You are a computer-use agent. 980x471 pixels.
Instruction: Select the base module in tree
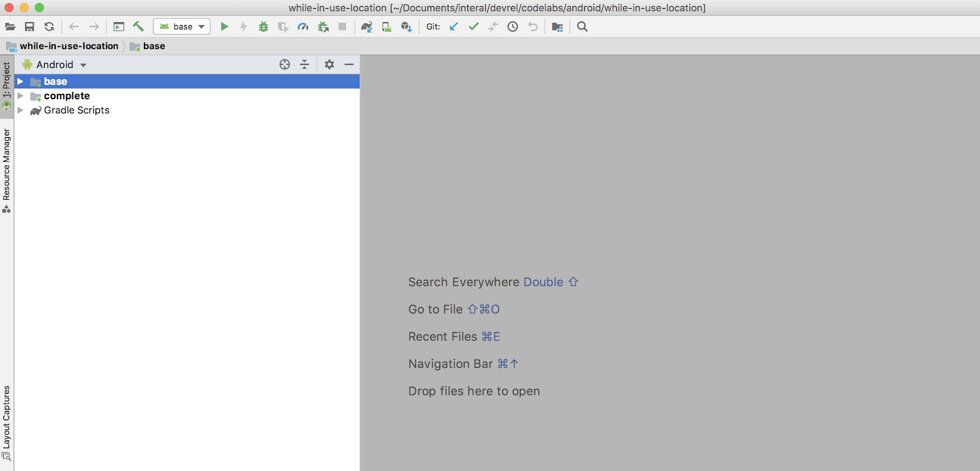point(56,81)
